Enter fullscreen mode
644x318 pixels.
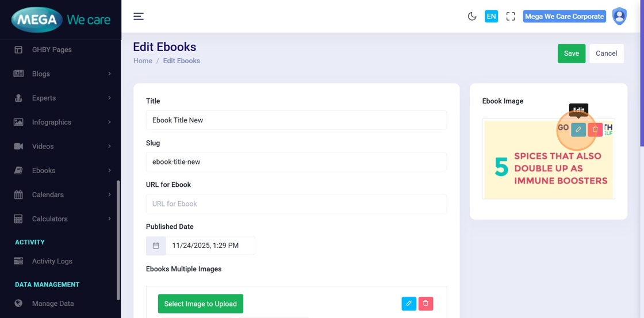tap(510, 16)
